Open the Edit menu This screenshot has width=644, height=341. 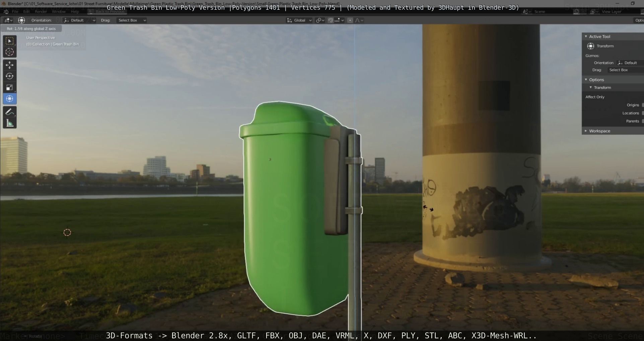point(26,11)
